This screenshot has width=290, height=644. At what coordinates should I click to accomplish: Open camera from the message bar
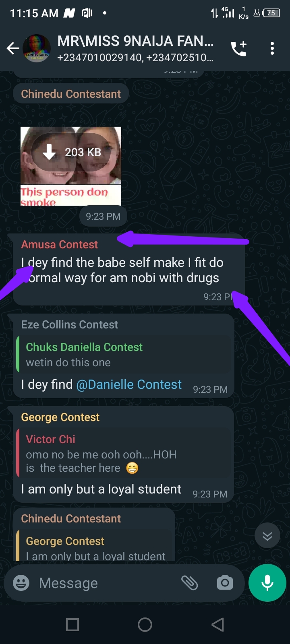coord(225,583)
